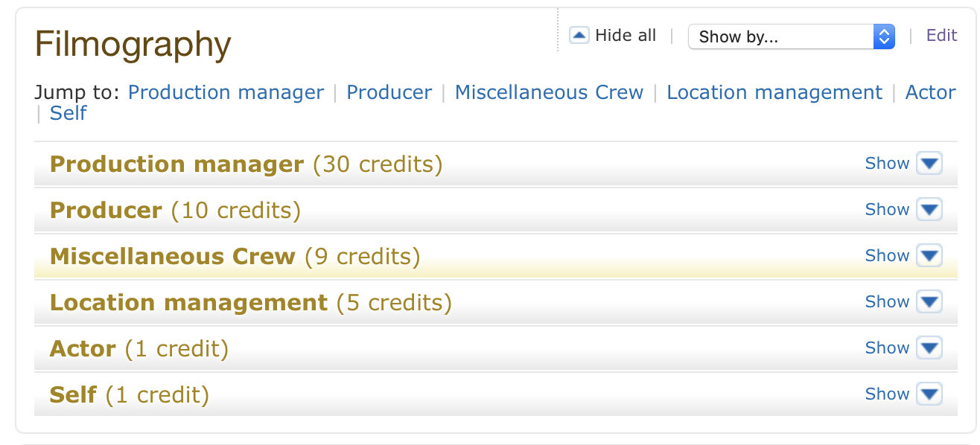Image resolution: width=980 pixels, height=445 pixels.
Task: Click the down-arrow icon in Producer row
Action: [x=929, y=209]
